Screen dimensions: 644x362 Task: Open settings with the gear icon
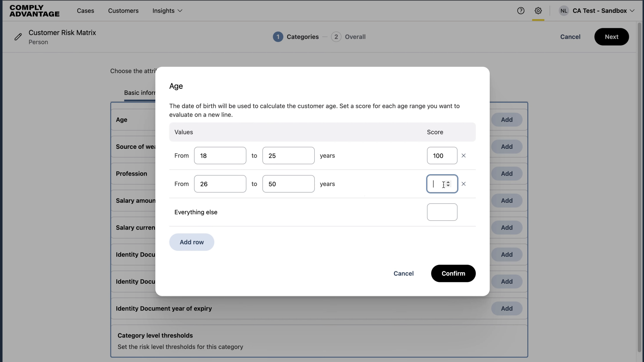[538, 10]
